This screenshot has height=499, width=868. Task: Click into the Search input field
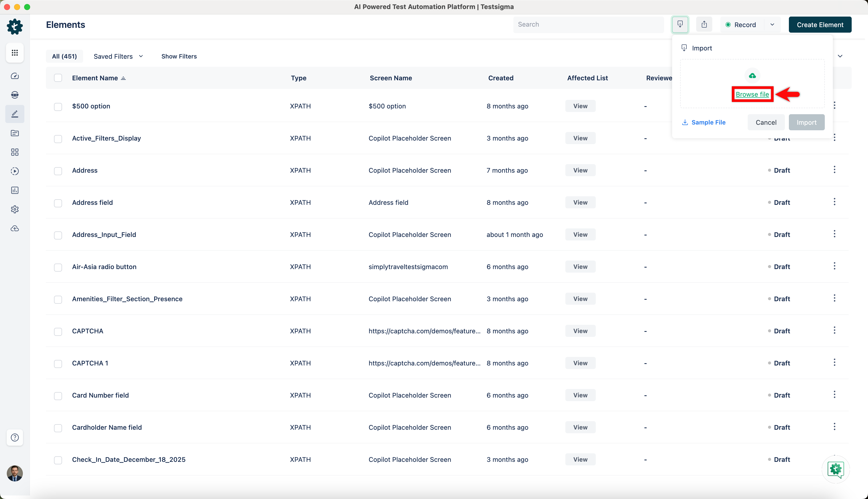[588, 25]
